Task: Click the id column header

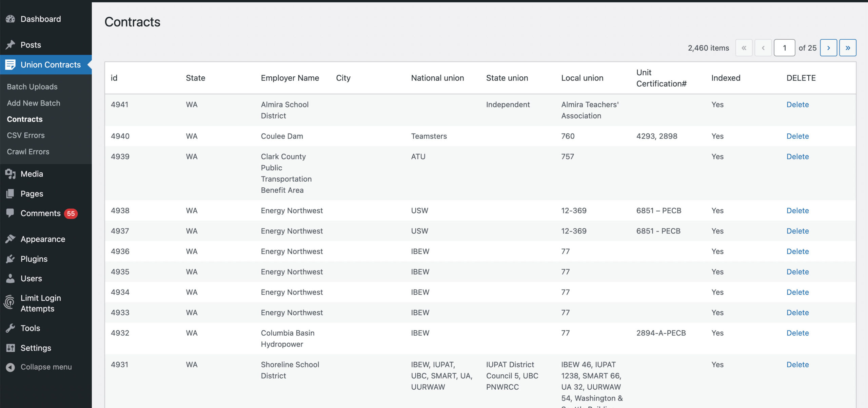Action: [x=114, y=78]
